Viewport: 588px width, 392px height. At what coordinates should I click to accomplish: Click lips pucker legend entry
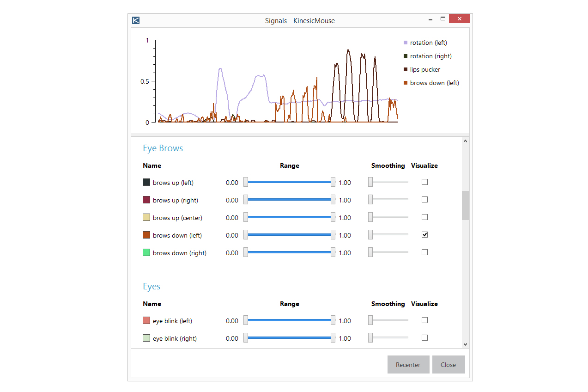coord(422,69)
